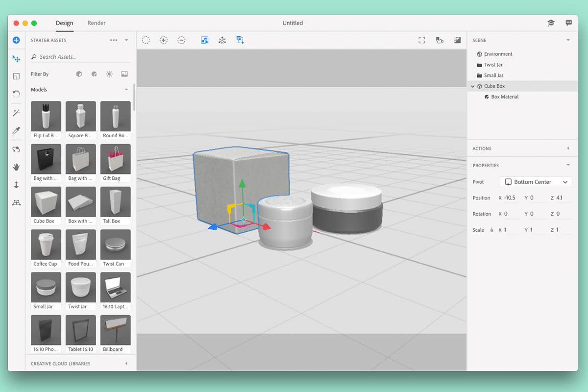588x392 pixels.
Task: Select Cube Box in the Scene panel
Action: (494, 86)
